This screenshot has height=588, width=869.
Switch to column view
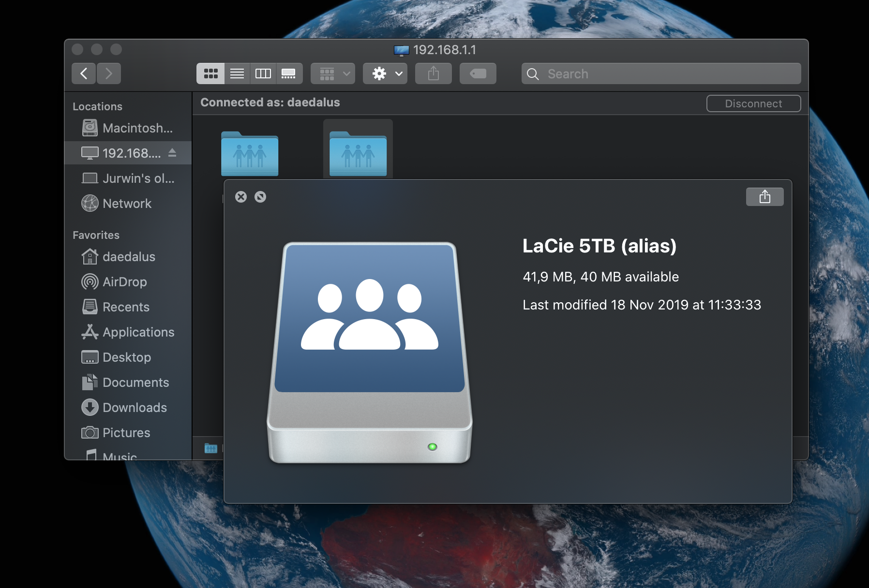(x=263, y=73)
